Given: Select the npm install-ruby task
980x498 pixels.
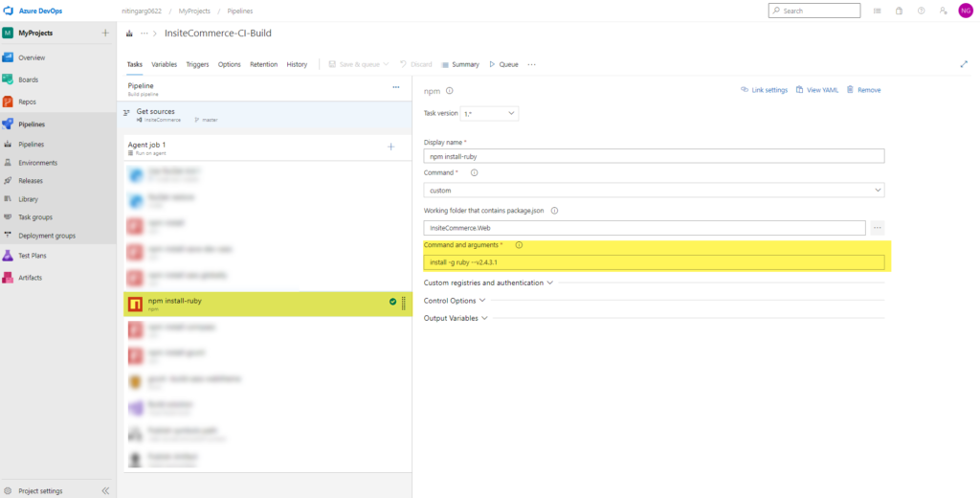Looking at the screenshot, I should (268, 304).
